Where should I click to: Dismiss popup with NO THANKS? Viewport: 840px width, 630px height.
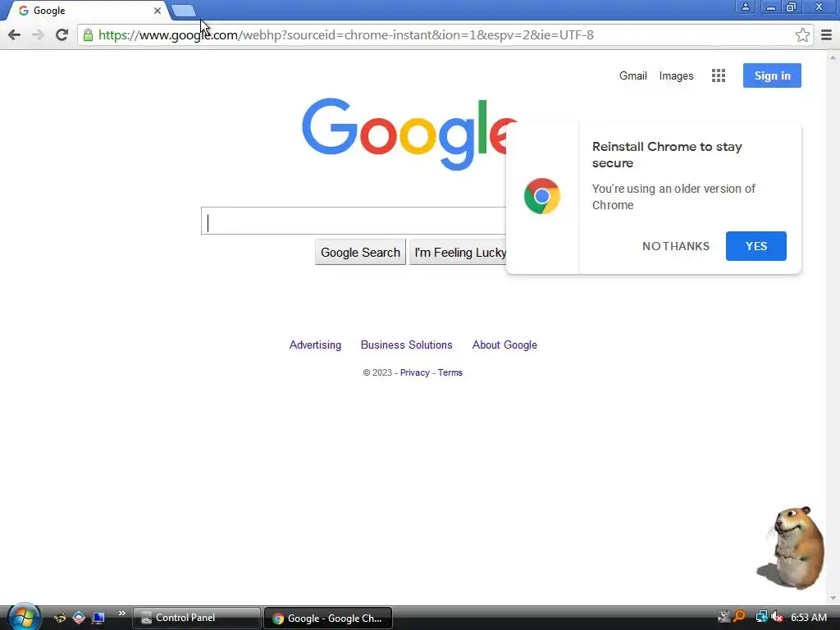coord(676,246)
